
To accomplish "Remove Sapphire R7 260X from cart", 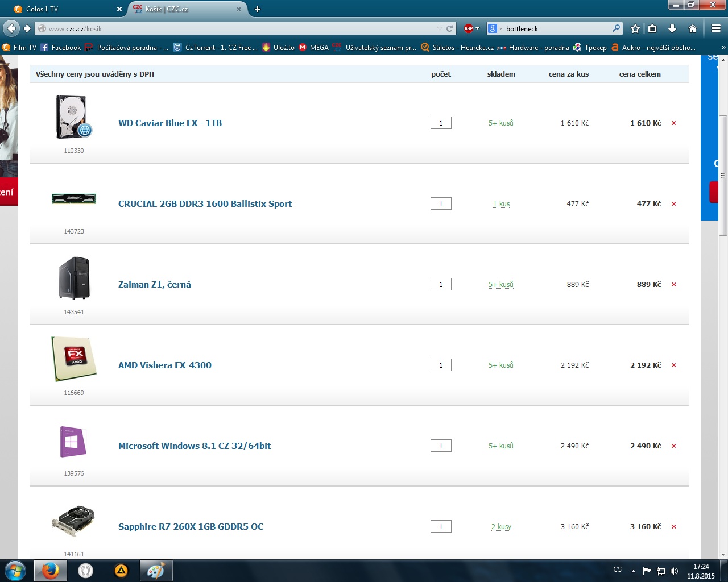I will [674, 527].
